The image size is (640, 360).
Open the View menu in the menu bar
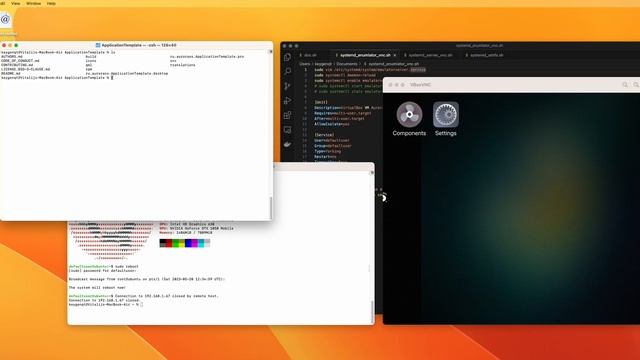[16, 3]
